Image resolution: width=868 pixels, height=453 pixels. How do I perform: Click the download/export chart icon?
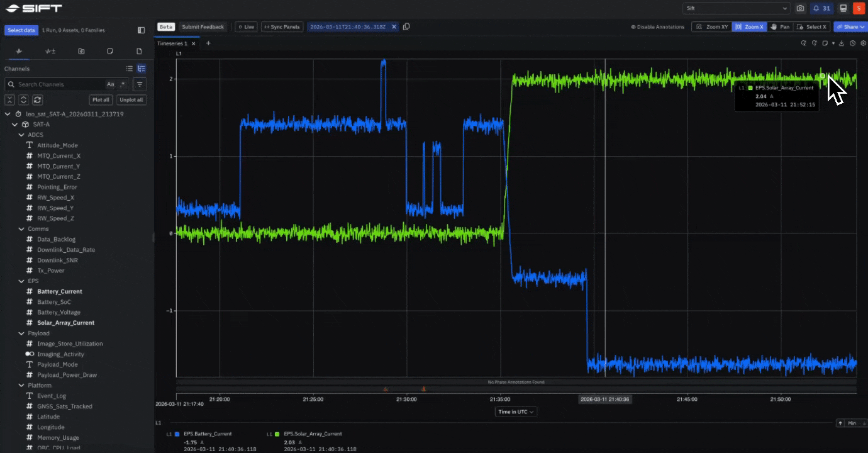pos(842,43)
